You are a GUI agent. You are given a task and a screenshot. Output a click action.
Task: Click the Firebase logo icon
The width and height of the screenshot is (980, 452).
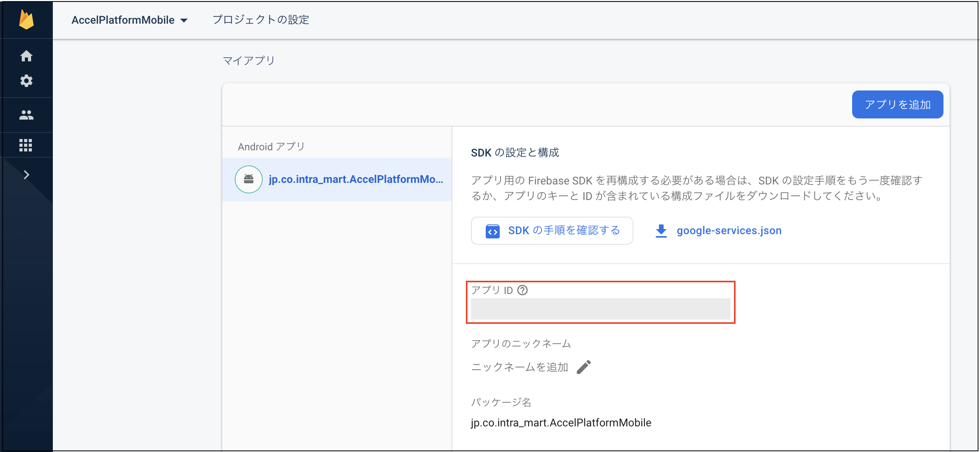coord(26,20)
